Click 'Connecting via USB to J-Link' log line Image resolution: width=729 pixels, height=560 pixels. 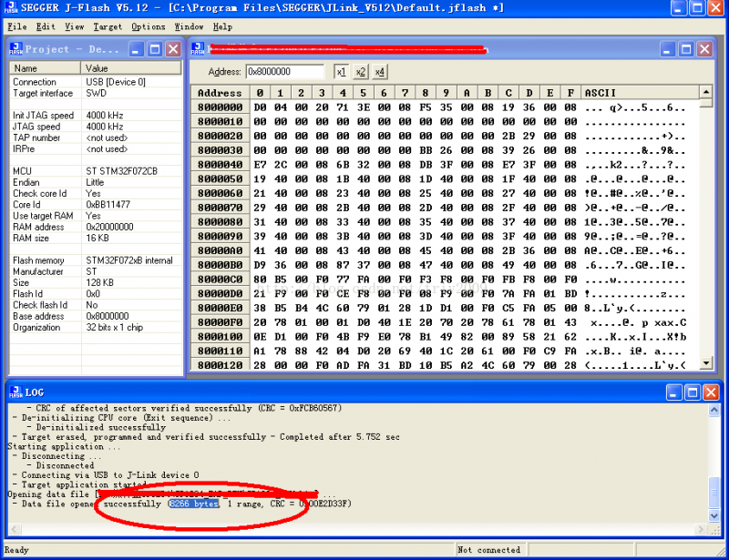106,475
